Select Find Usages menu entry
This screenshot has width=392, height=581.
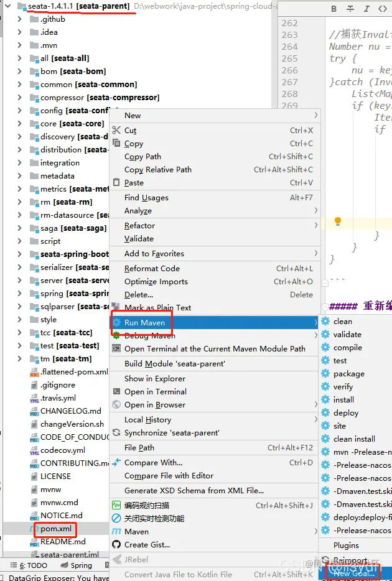(x=215, y=197)
